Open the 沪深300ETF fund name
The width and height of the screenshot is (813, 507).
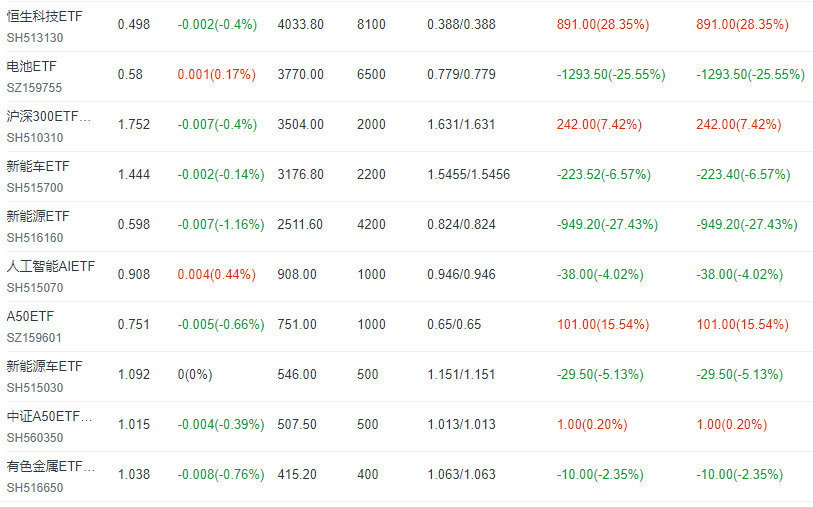[49, 117]
